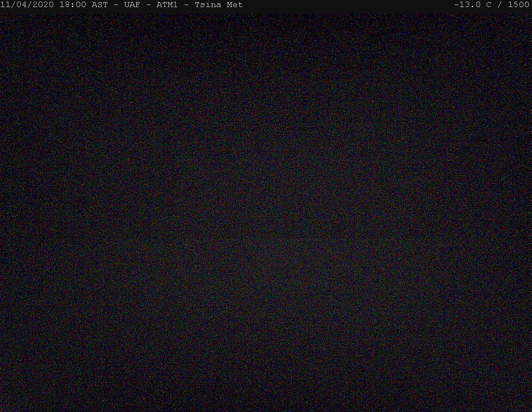Click the value 1500 in the header

coord(519,5)
